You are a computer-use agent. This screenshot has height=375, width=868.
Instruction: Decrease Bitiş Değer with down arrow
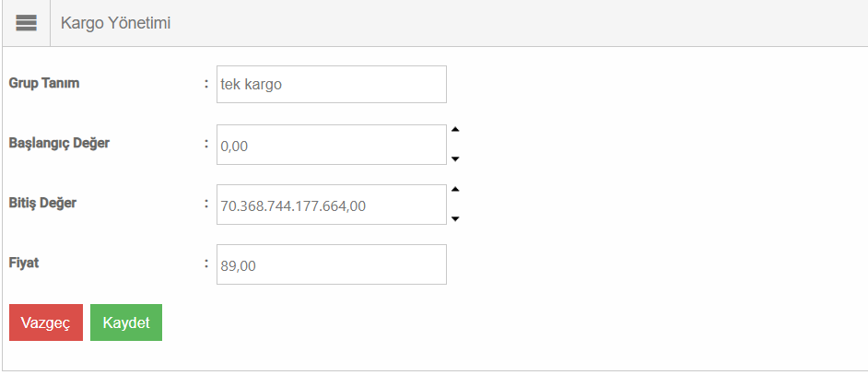(455, 218)
